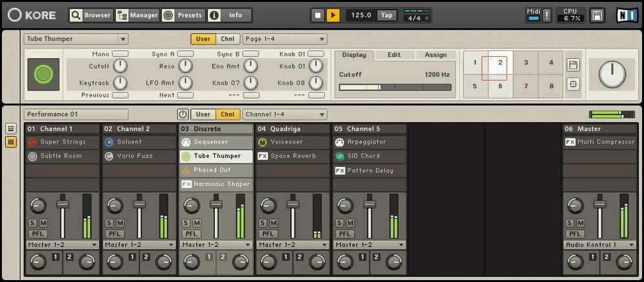This screenshot has height=282, width=644.
Task: Click the MIDI panic exclamation icon
Action: coord(547,16)
